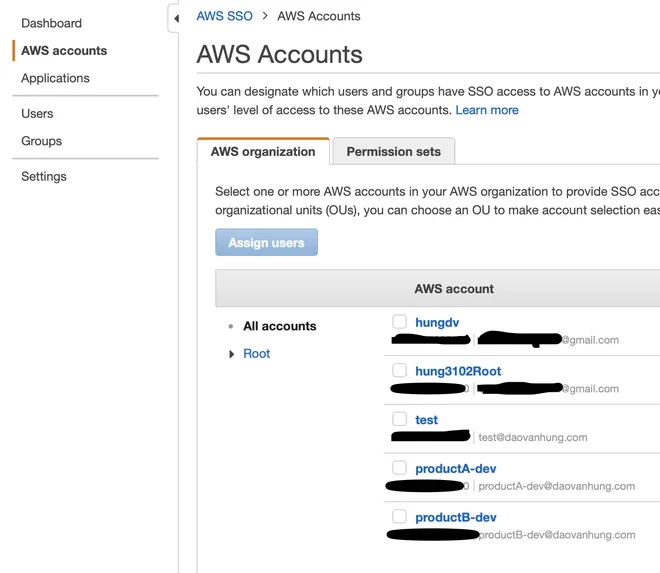
Task: Click the productB-dev@daovanhung.com email text
Action: click(x=557, y=535)
